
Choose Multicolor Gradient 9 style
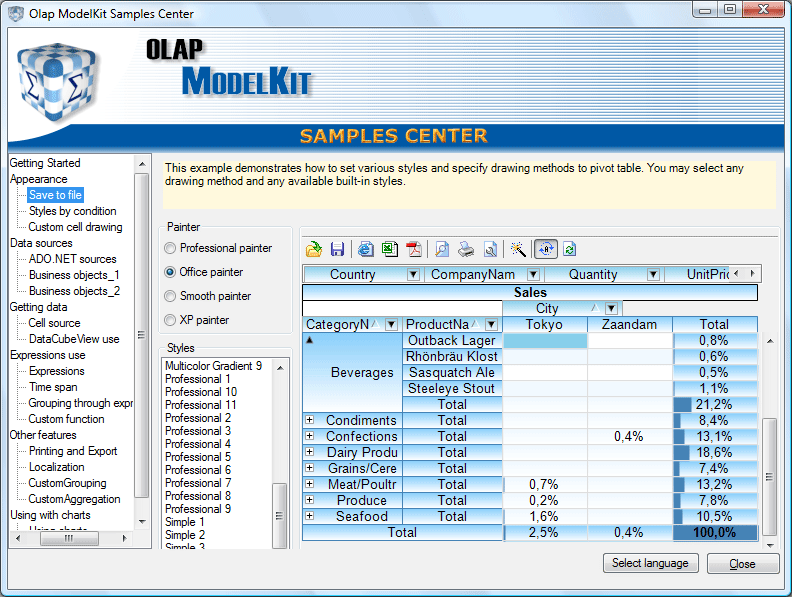[213, 366]
